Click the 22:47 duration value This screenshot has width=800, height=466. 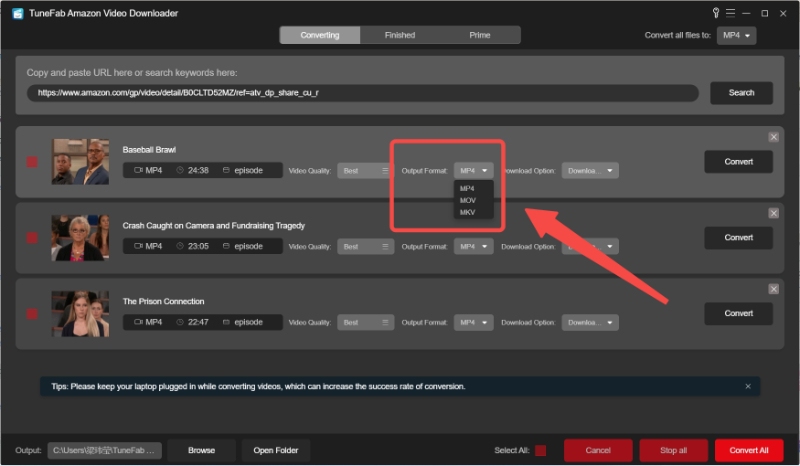coord(198,323)
